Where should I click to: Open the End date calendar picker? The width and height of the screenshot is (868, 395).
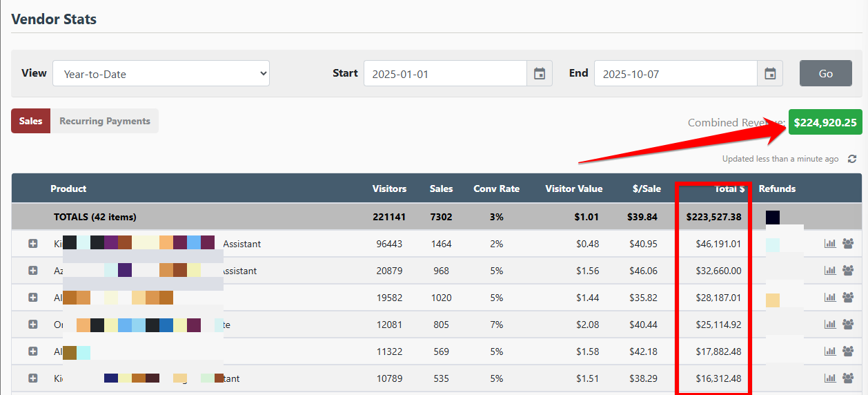770,73
